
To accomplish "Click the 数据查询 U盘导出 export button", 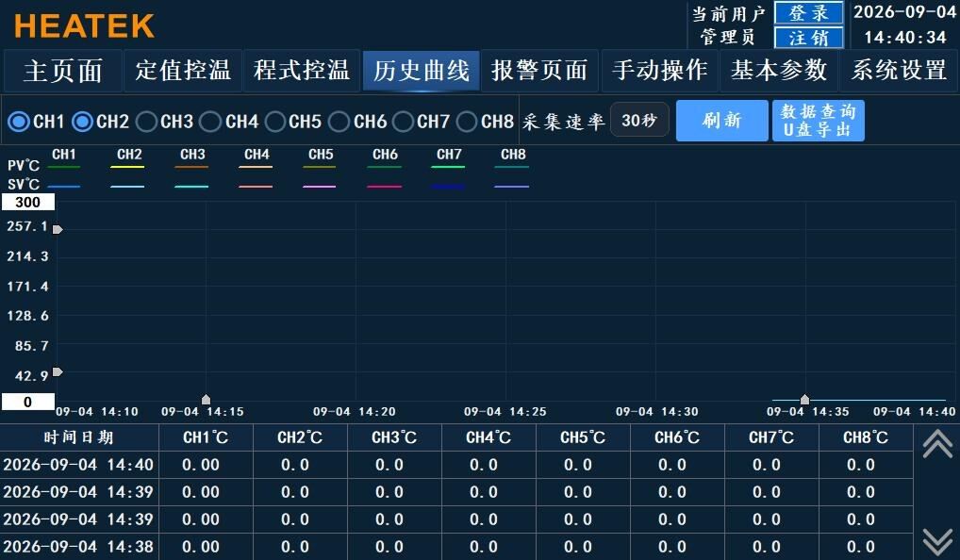I will click(818, 121).
